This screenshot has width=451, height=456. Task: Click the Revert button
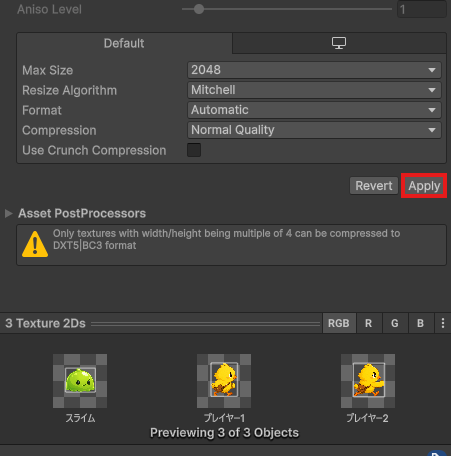click(374, 186)
